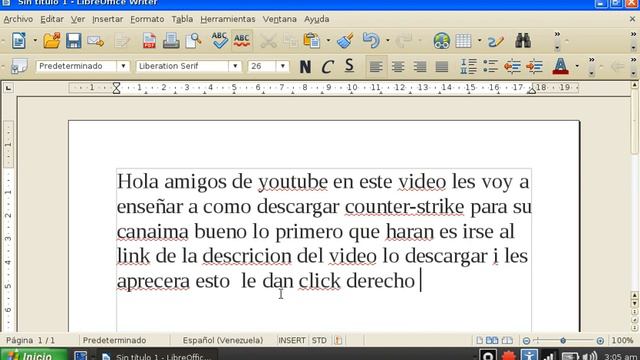The width and height of the screenshot is (640, 360).
Task: Insert a hyperlink using the globe icon
Action: pos(442,41)
